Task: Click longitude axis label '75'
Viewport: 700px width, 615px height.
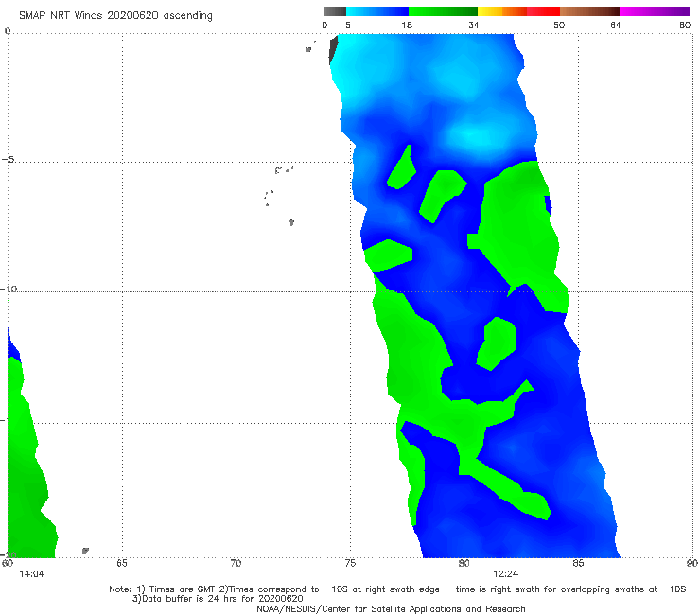Action: pos(350,563)
